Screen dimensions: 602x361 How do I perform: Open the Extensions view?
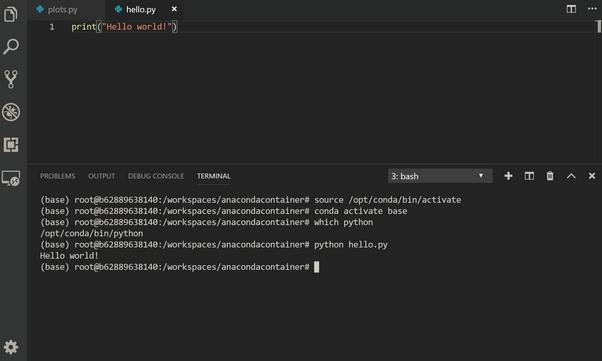pyautogui.click(x=11, y=145)
